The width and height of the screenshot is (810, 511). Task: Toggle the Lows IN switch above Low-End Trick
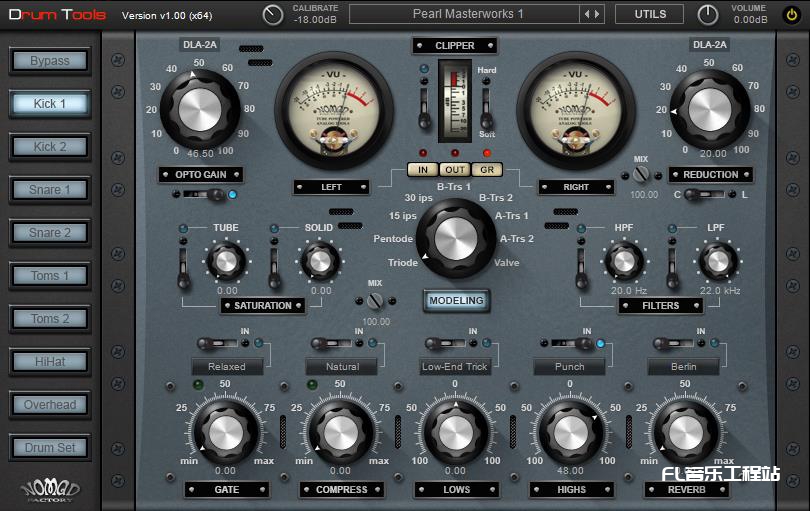pyautogui.click(x=445, y=343)
